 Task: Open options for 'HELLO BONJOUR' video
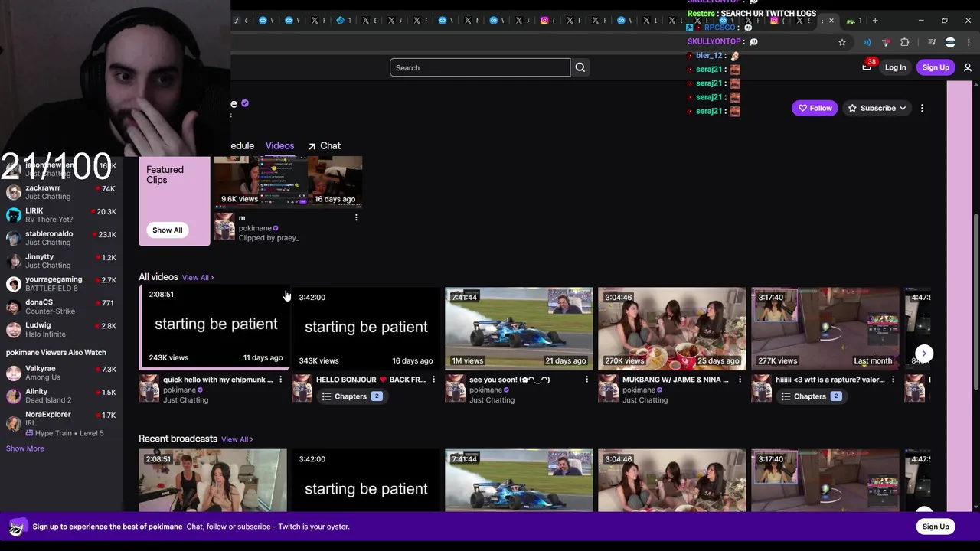click(433, 380)
